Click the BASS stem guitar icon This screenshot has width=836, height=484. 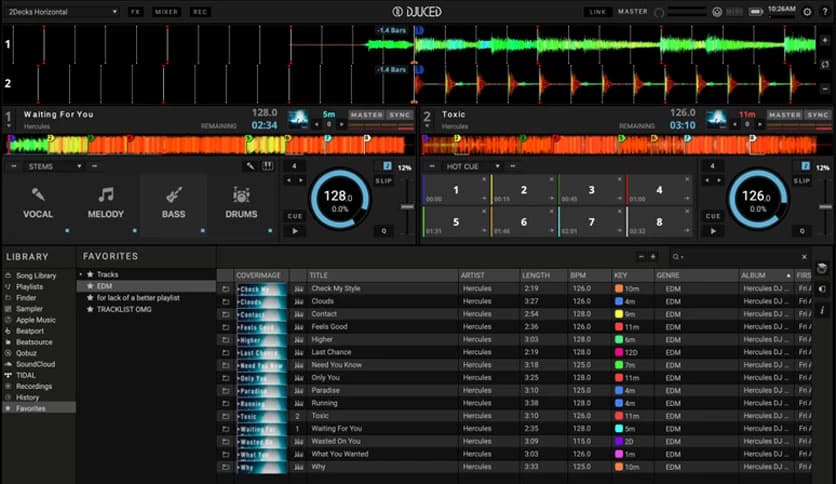pos(174,195)
